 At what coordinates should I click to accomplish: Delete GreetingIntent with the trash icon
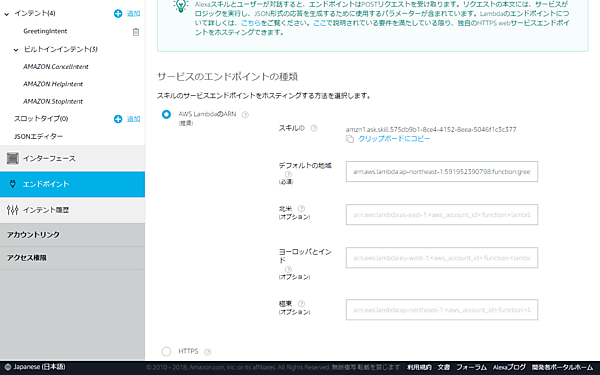[136, 32]
